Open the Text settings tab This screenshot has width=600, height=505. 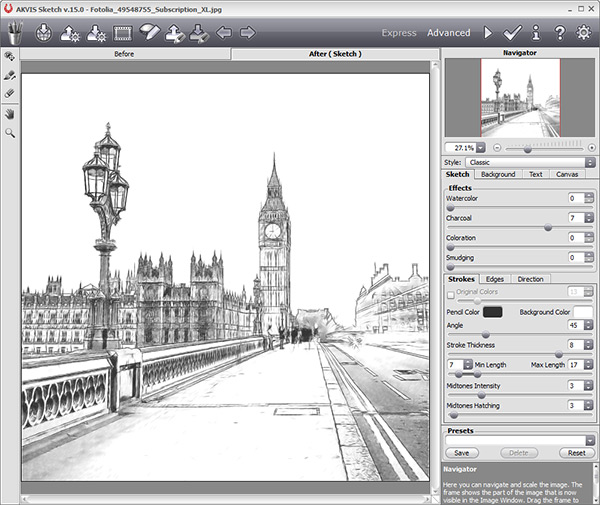pyautogui.click(x=536, y=174)
